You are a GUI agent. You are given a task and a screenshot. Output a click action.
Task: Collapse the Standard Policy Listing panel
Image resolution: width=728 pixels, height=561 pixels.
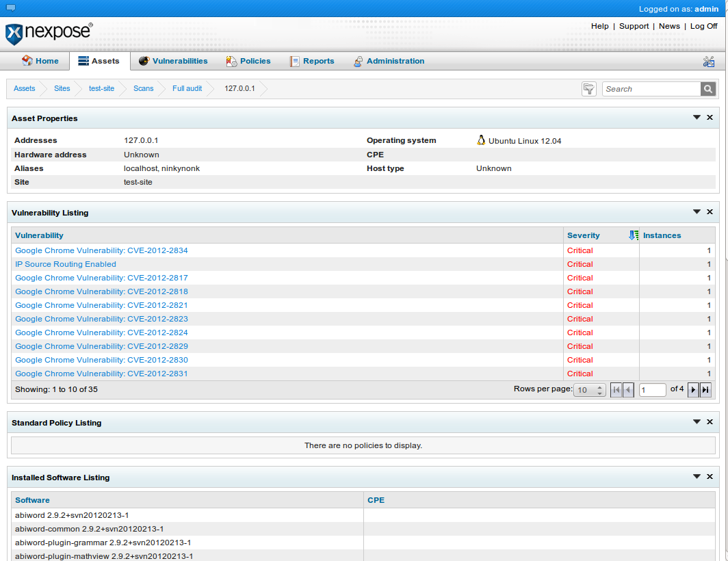coord(697,421)
